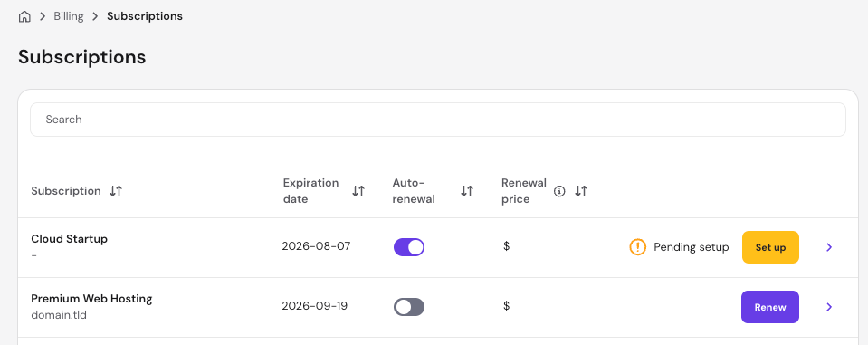Click expiration date 2026-09-19
Viewport: 868px width, 345px height.
point(314,306)
